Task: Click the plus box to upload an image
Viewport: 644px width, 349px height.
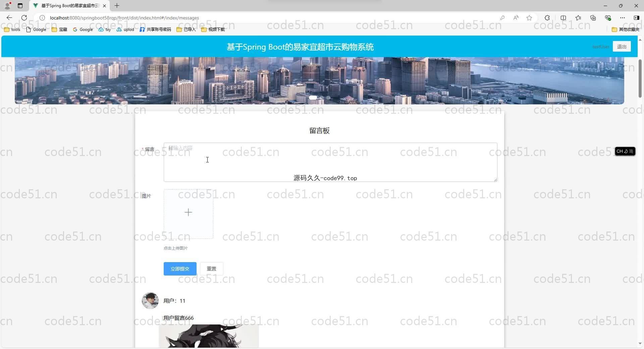Action: pos(189,214)
